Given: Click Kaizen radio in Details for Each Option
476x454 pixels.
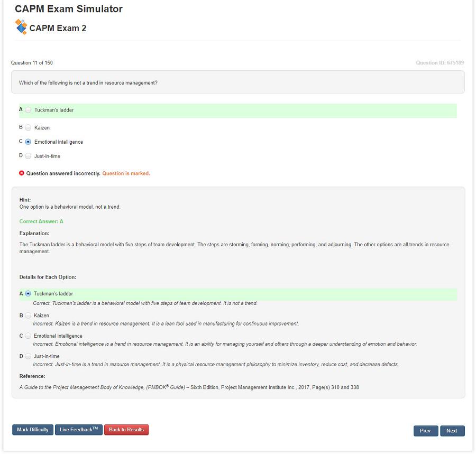Looking at the screenshot, I should coord(28,316).
